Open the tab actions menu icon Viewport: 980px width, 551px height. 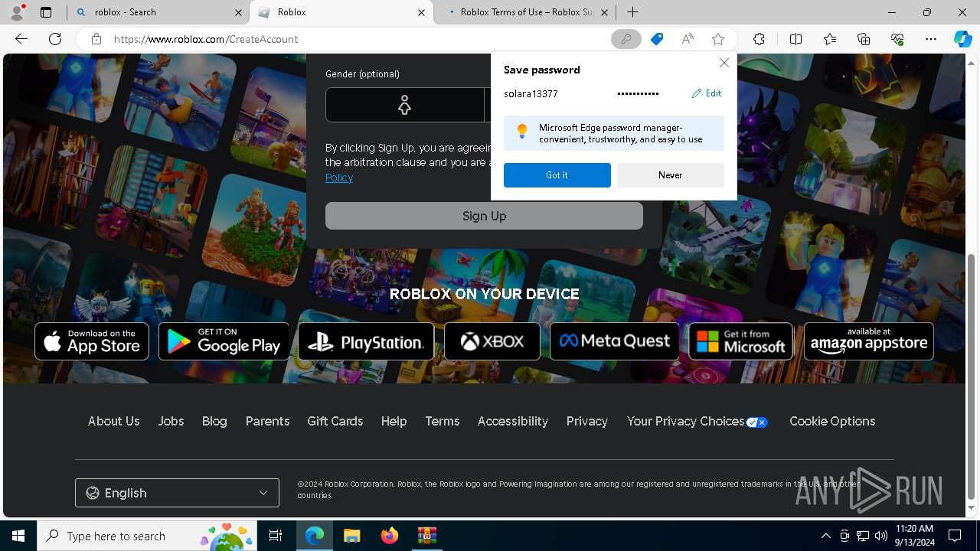pos(46,12)
